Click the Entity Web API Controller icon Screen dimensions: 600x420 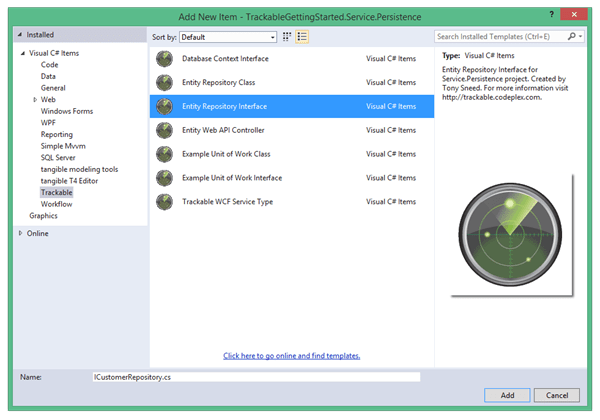164,130
